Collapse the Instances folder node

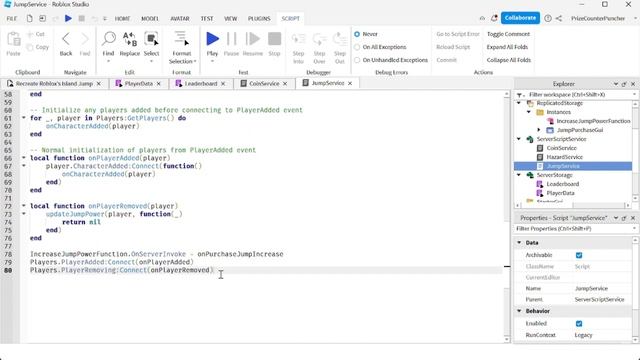pos(529,112)
